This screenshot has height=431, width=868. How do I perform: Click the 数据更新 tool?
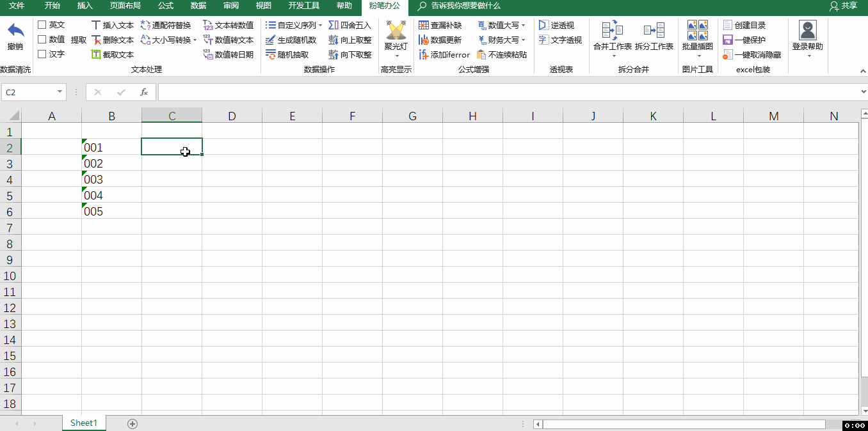[440, 40]
